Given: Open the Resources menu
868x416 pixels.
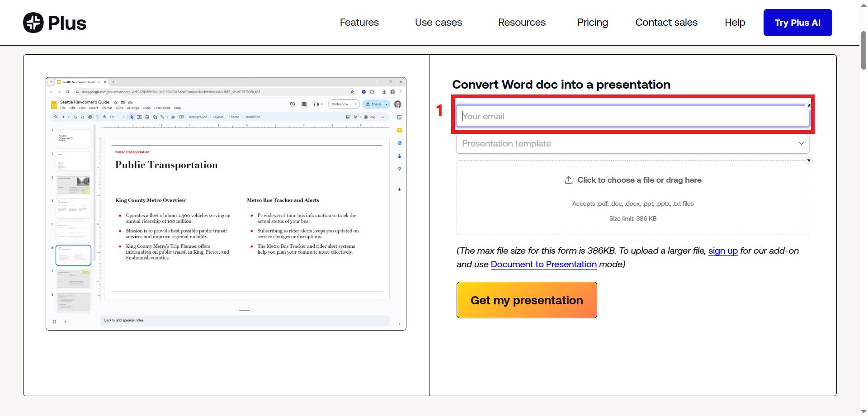Looking at the screenshot, I should pyautogui.click(x=522, y=23).
